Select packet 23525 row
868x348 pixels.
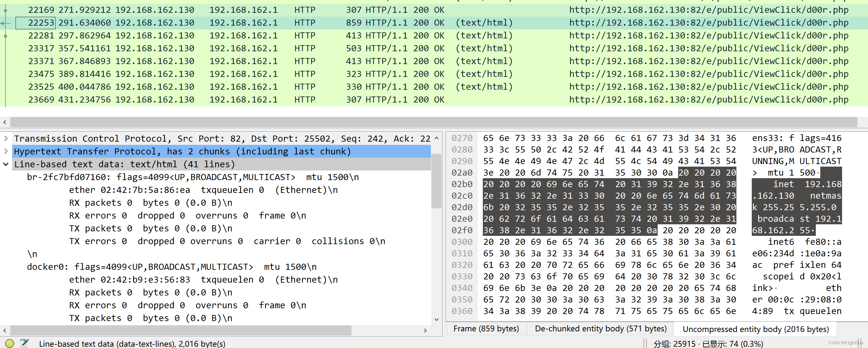[434, 87]
